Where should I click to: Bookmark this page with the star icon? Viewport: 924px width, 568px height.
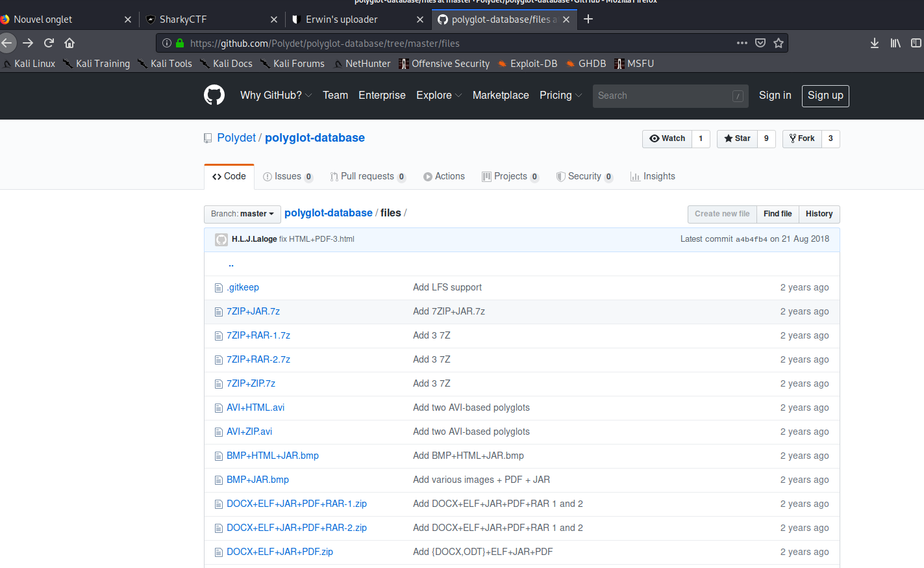(x=779, y=43)
